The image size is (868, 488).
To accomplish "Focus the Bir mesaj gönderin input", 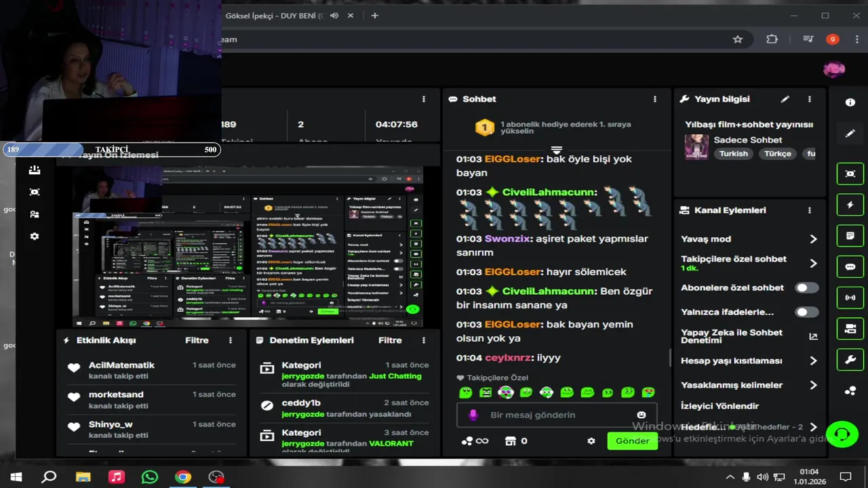I will click(556, 415).
